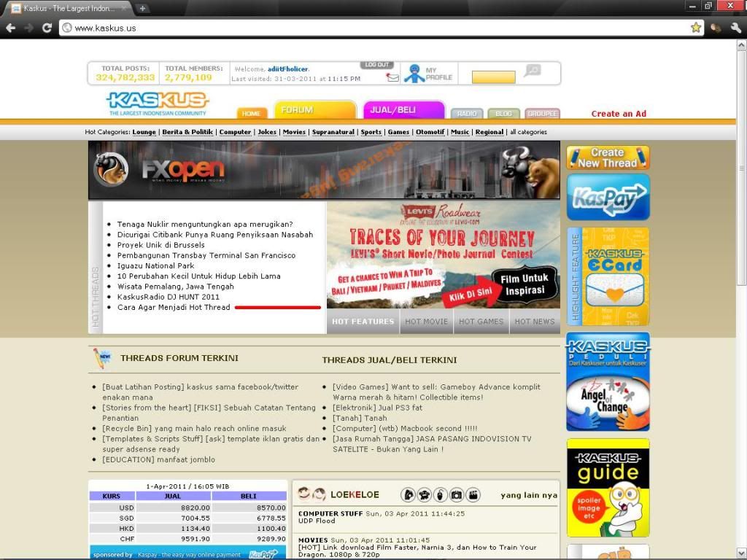Click the first smiley icon beside LOEKELOE
747x560 pixels.
[x=304, y=494]
